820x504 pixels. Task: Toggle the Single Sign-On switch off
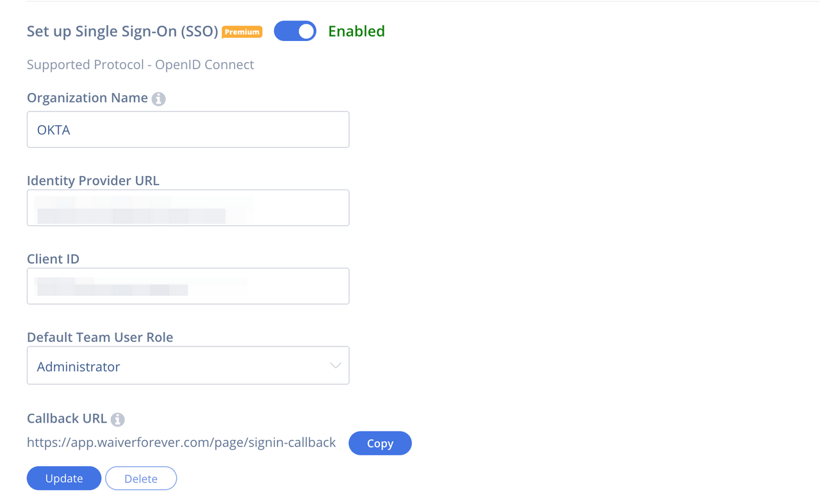(295, 31)
